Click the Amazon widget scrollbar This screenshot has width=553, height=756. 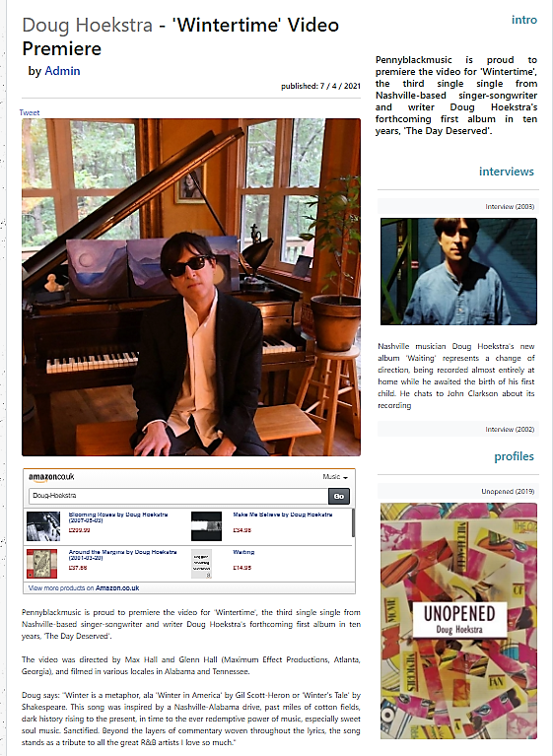point(354,522)
